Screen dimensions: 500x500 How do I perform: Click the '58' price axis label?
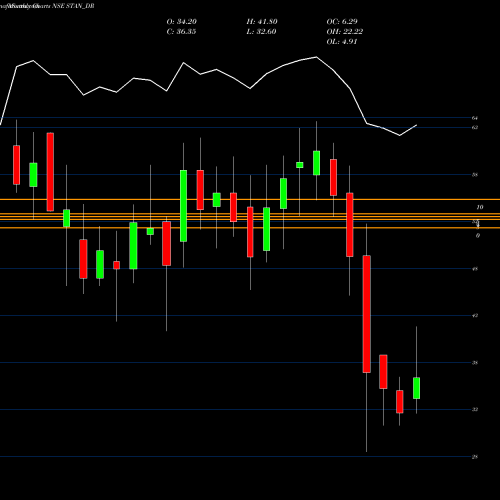coord(475,175)
